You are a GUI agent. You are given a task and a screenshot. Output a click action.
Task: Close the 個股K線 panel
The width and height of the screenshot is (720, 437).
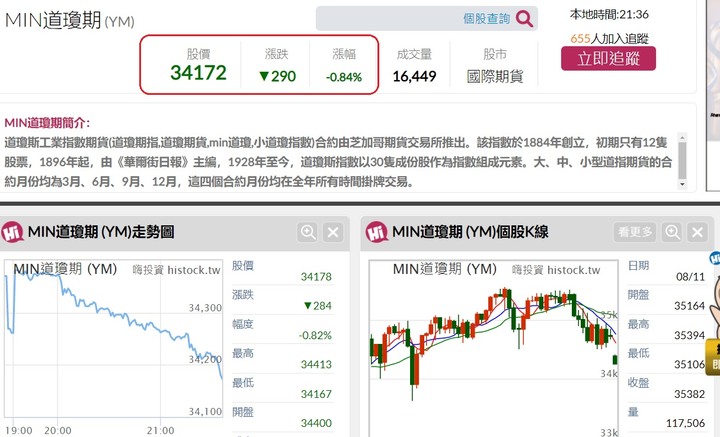click(x=697, y=232)
